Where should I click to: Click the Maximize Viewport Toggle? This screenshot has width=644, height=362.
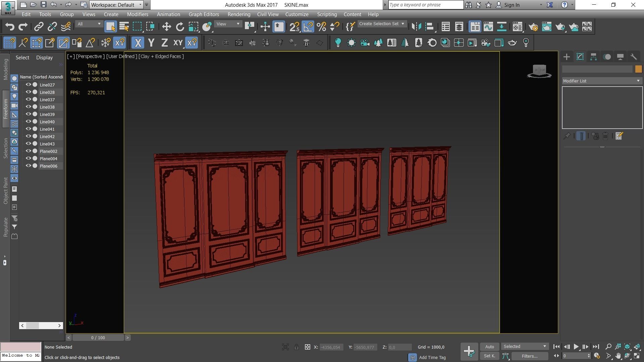click(637, 356)
